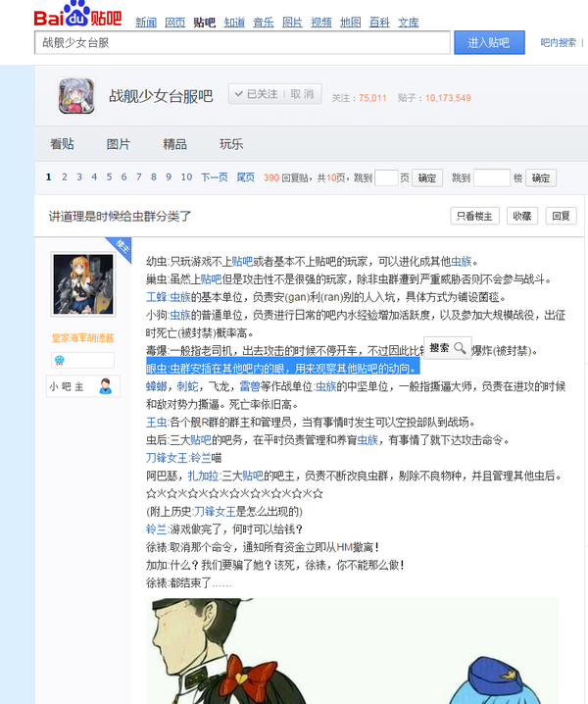Select the 玩乐 tab
588x704 pixels.
231,144
